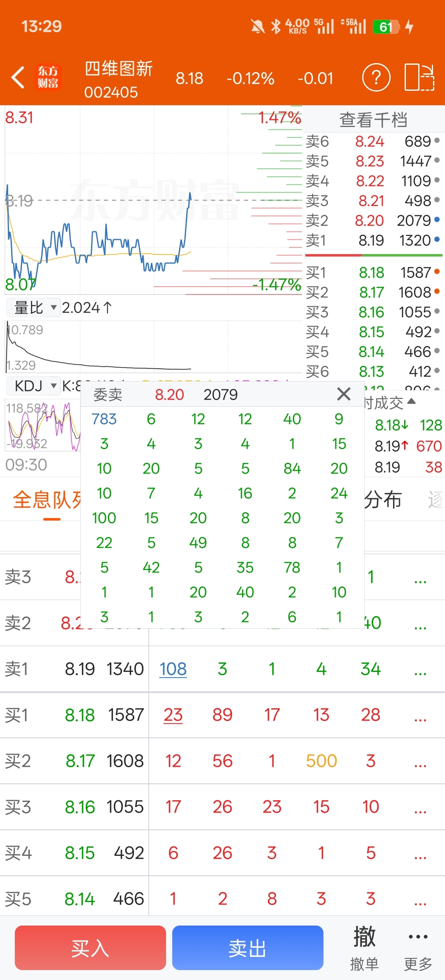Tap Bluetooth icon in status bar

pyautogui.click(x=276, y=27)
